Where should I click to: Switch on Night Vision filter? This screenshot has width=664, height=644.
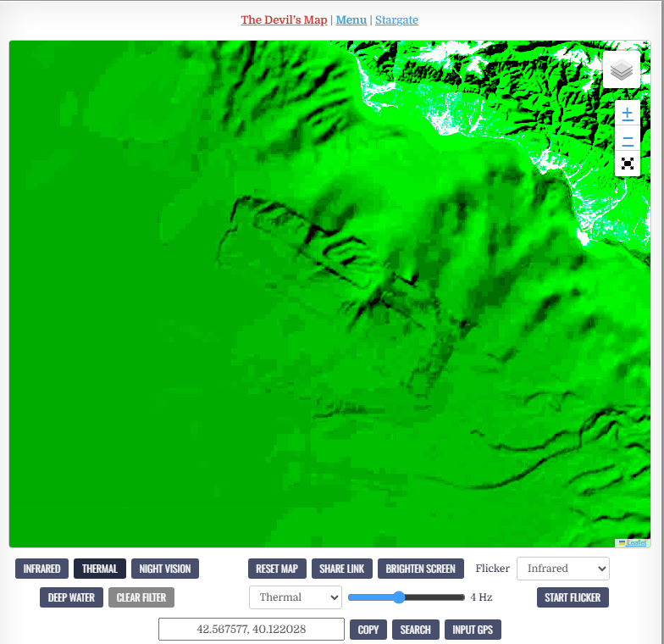pyautogui.click(x=165, y=569)
